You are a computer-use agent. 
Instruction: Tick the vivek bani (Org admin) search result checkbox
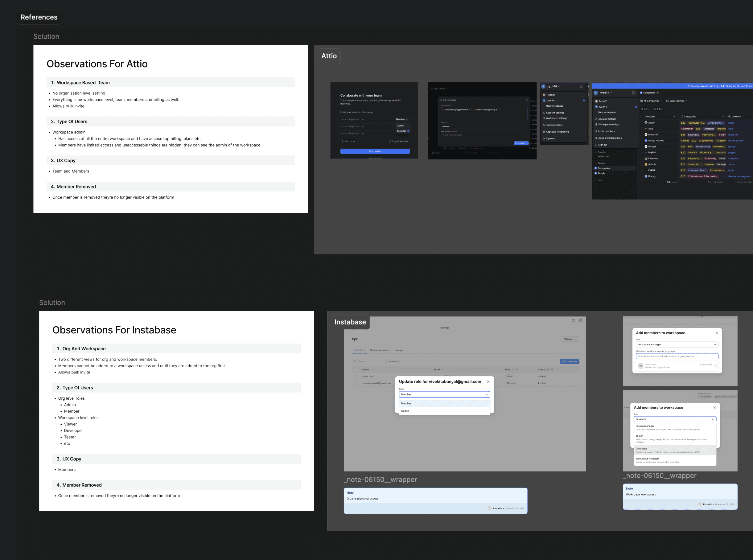tap(715, 366)
